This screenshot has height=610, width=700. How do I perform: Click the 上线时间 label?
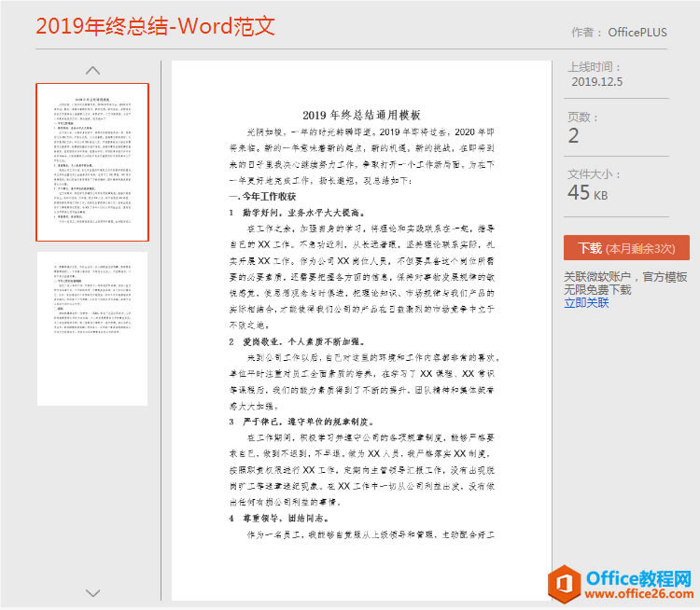[x=594, y=67]
